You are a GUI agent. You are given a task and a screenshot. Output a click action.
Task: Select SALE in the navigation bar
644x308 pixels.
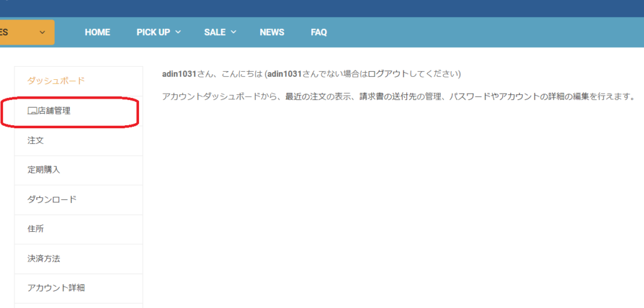tap(214, 32)
